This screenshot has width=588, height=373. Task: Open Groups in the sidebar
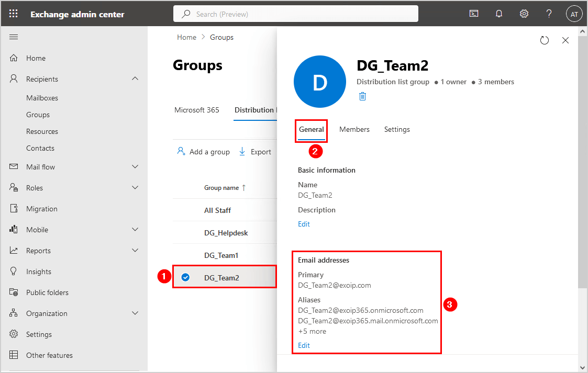[x=38, y=115]
